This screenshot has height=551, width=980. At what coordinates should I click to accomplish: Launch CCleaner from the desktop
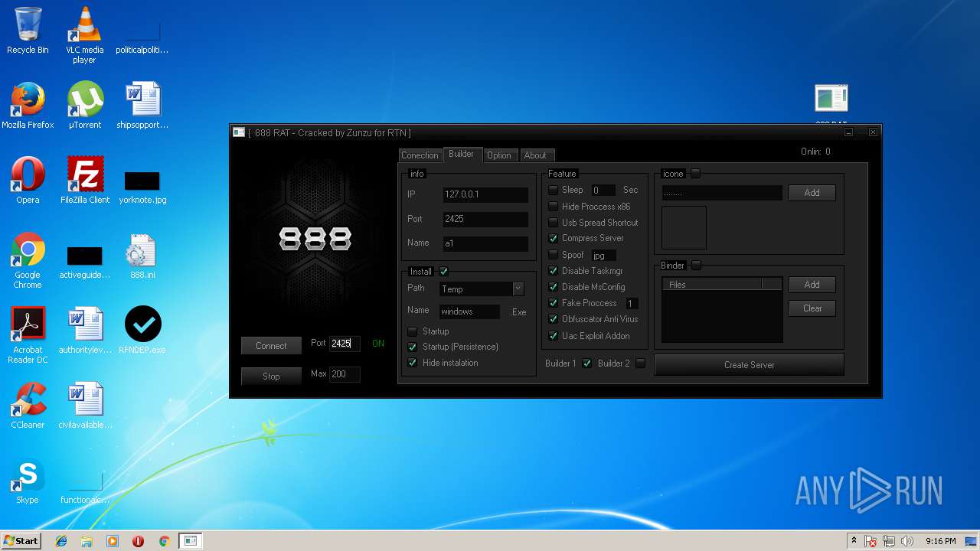(x=28, y=406)
